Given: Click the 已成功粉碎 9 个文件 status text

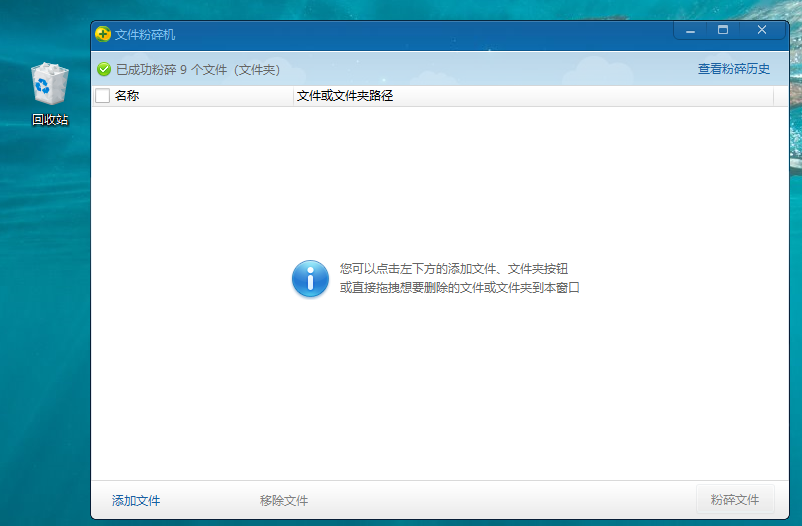Looking at the screenshot, I should coord(198,70).
